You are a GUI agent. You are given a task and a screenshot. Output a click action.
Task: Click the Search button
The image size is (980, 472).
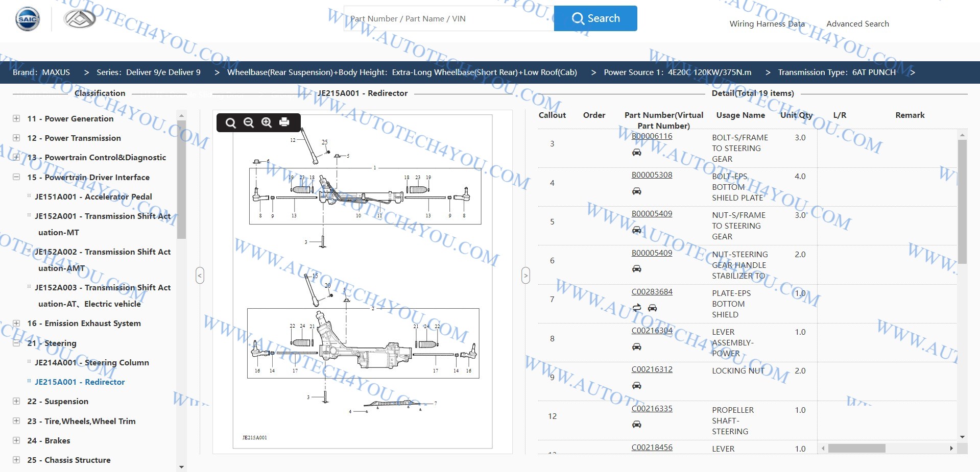595,18
